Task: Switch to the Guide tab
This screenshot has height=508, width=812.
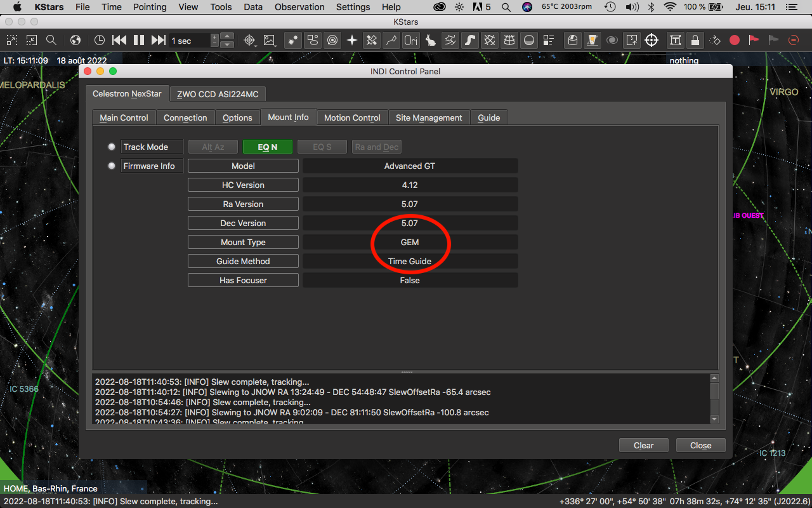Action: pyautogui.click(x=489, y=117)
